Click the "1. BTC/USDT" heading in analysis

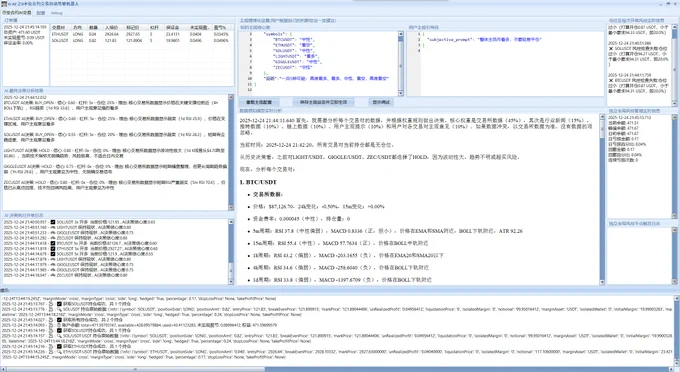point(258,182)
